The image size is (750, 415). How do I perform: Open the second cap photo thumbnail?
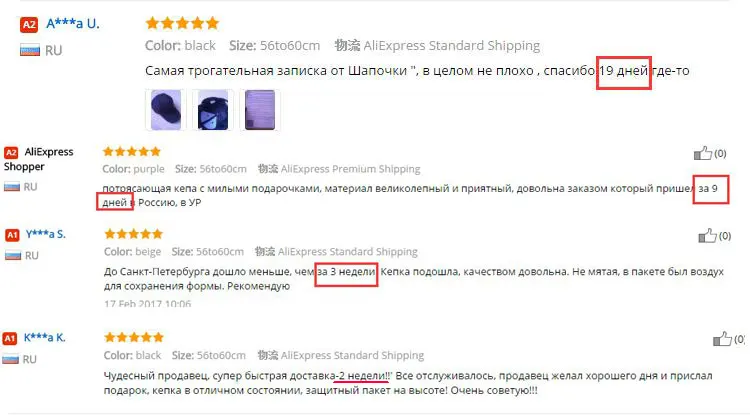tap(213, 109)
